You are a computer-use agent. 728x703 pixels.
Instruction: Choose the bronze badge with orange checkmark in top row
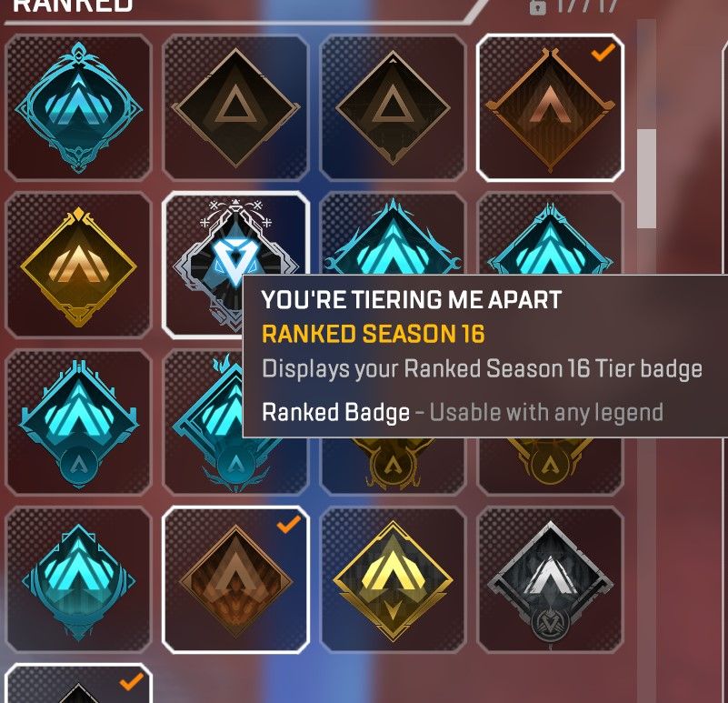click(x=550, y=107)
